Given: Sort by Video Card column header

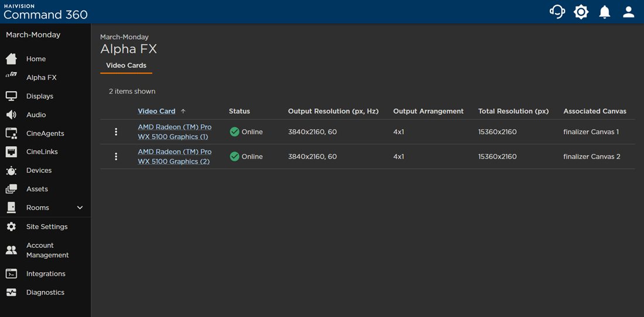Looking at the screenshot, I should (156, 111).
